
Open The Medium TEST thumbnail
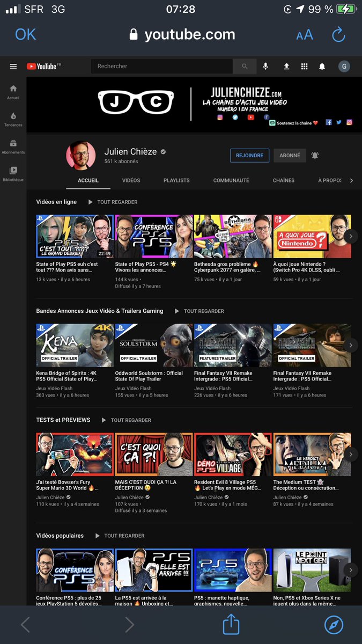tap(312, 455)
